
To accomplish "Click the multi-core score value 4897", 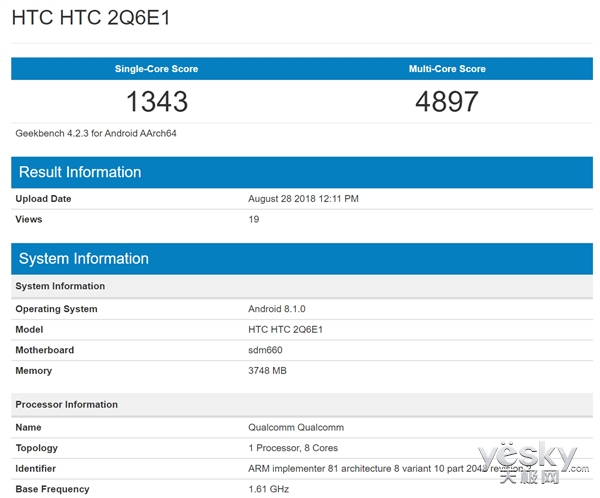I will (447, 101).
